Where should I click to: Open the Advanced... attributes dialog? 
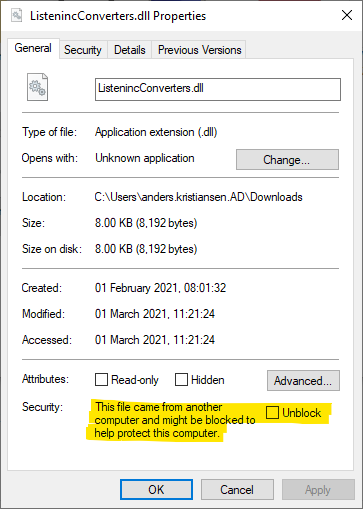tap(303, 380)
